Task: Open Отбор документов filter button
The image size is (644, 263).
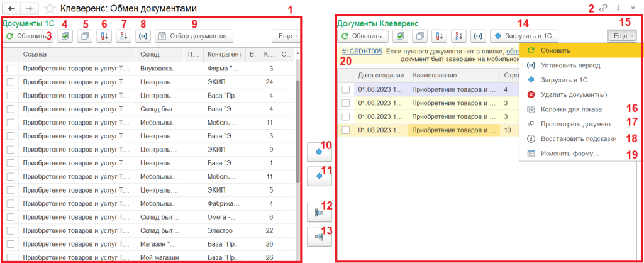Action: (x=194, y=36)
